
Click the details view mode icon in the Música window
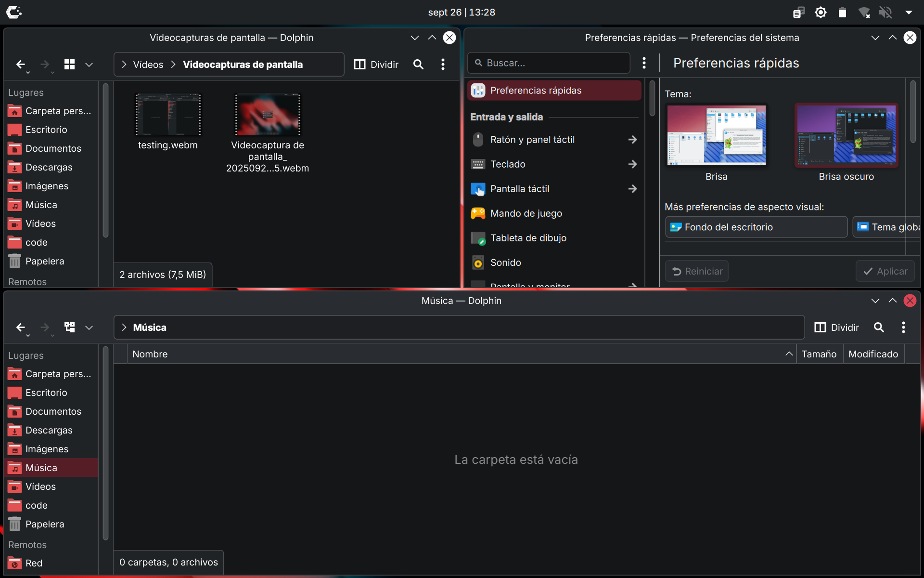coord(69,327)
